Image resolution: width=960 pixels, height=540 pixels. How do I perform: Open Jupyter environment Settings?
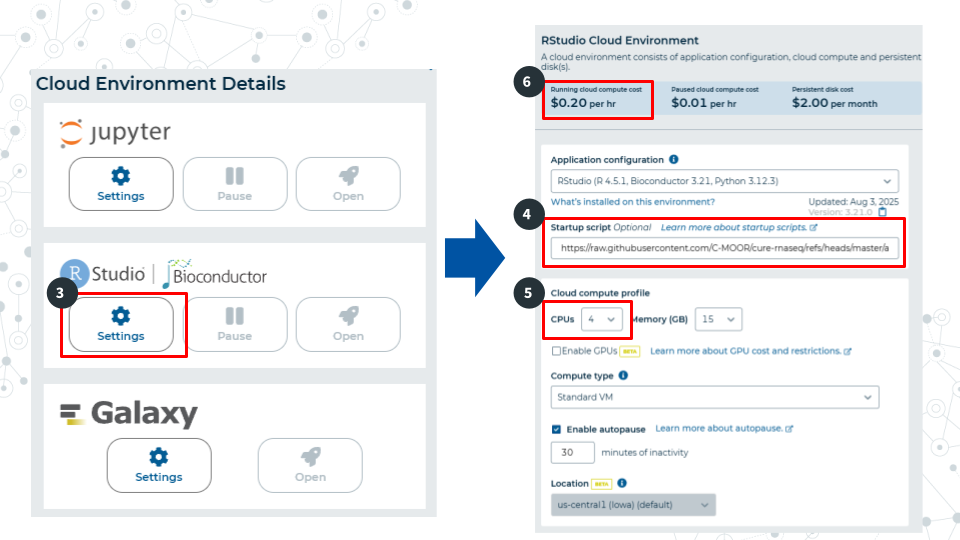pos(121,184)
